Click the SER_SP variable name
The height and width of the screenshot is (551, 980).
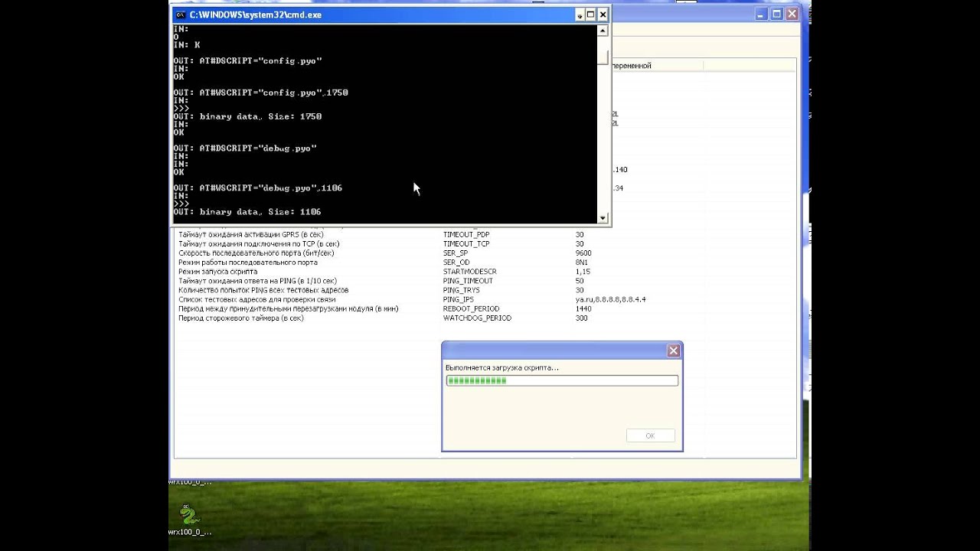456,253
